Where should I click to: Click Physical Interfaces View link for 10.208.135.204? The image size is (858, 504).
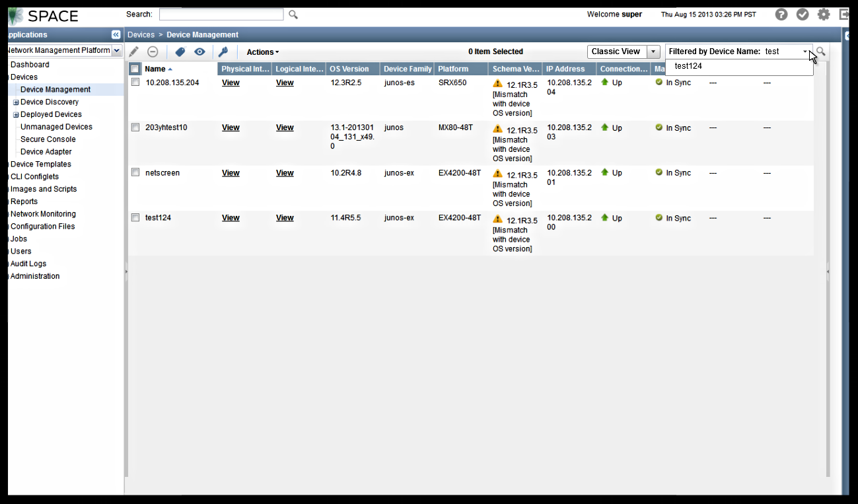click(231, 83)
